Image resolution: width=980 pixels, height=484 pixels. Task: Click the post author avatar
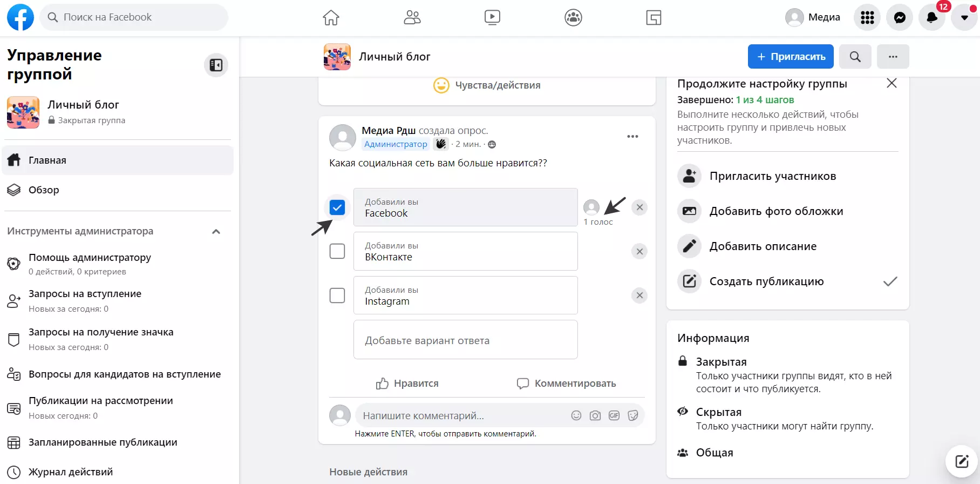[x=343, y=137]
